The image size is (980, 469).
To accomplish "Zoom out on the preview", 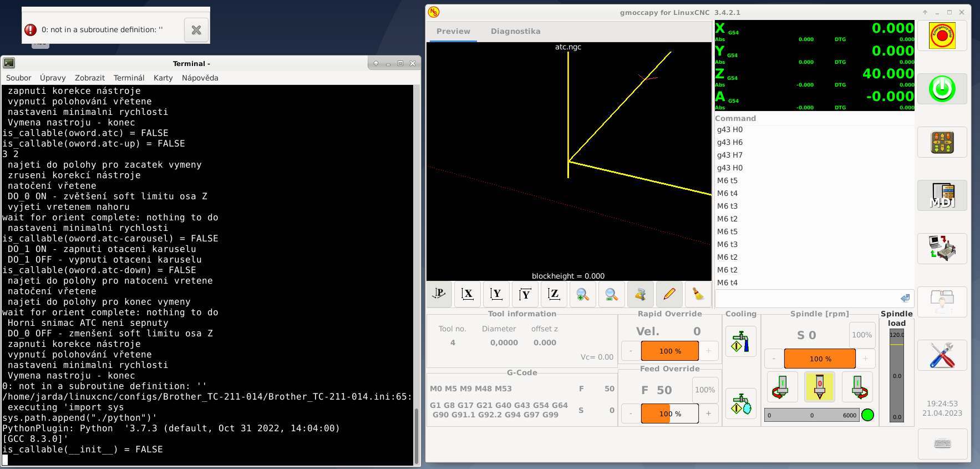I will pyautogui.click(x=611, y=294).
